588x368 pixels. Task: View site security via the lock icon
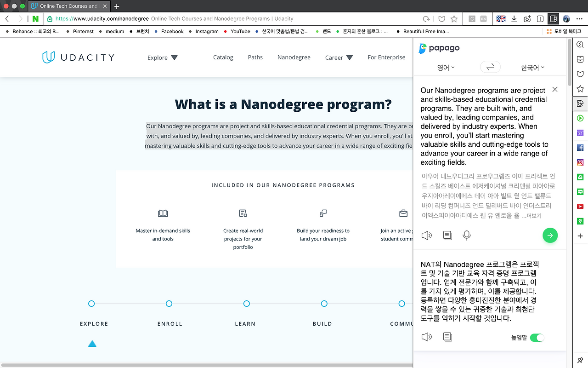(50, 19)
